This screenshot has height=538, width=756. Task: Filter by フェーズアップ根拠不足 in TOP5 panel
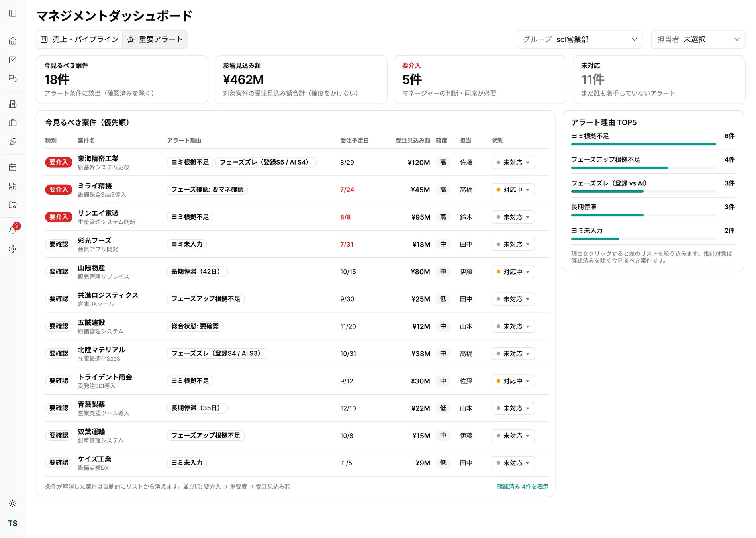point(653,163)
